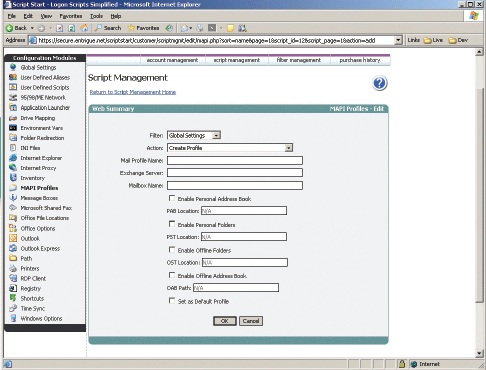
Task: Open Application Launcher icon
Action: click(13, 107)
